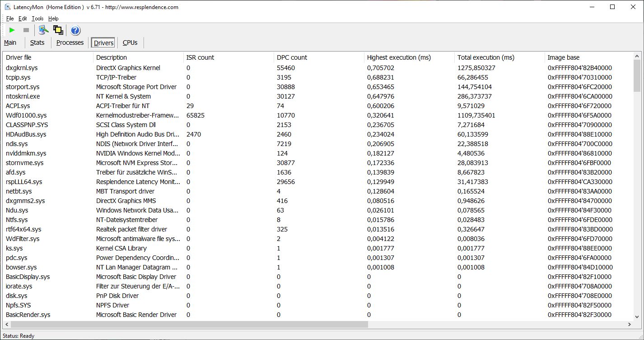The width and height of the screenshot is (644, 340).
Task: Select the Drivers tab
Action: point(103,43)
